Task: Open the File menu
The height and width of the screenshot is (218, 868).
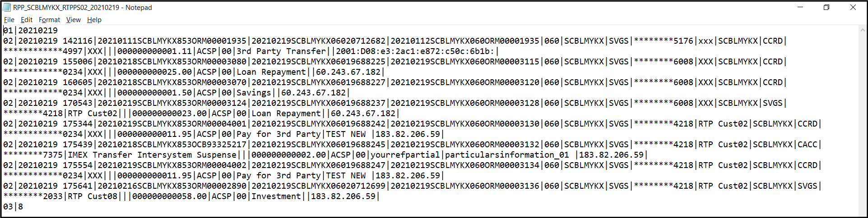Action: coord(9,20)
